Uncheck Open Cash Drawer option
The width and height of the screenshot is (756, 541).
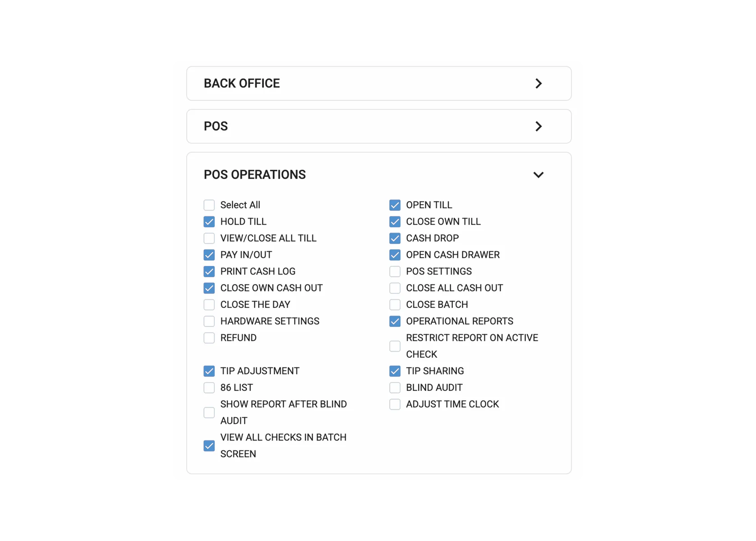click(x=395, y=255)
